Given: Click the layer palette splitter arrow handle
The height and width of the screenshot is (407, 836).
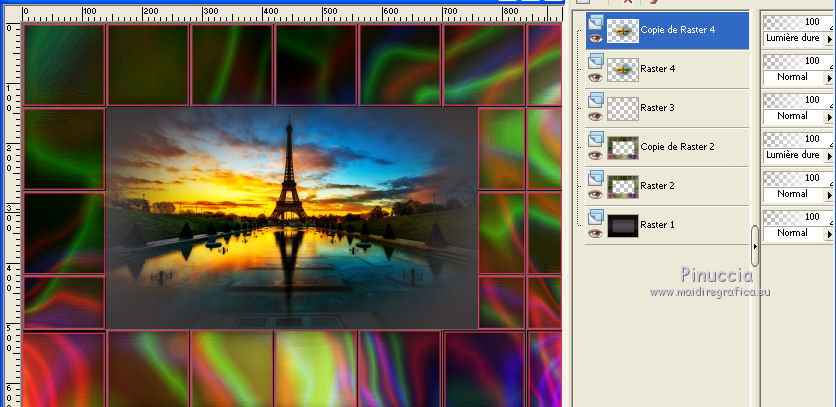Looking at the screenshot, I should click(x=754, y=246).
